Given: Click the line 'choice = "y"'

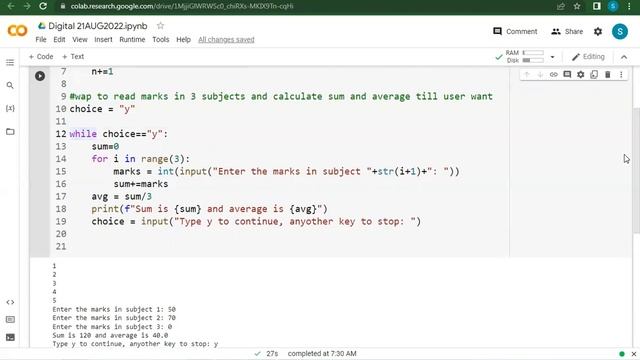Looking at the screenshot, I should [102, 109].
